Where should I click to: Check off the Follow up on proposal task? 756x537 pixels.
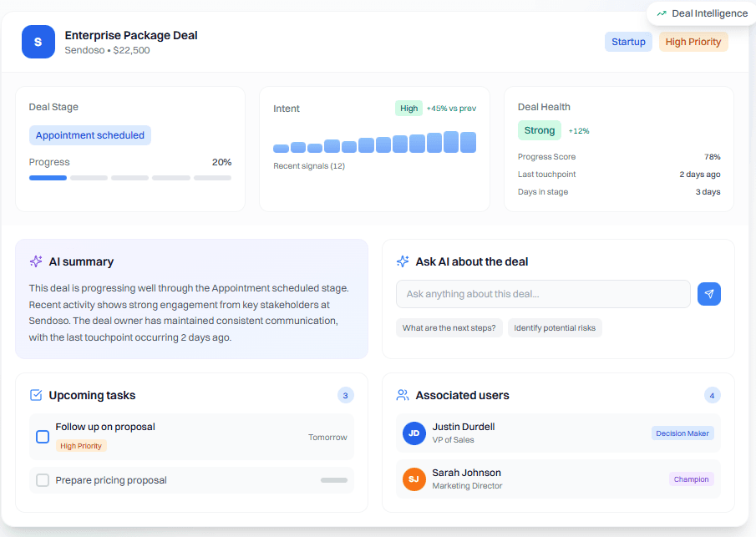(43, 436)
